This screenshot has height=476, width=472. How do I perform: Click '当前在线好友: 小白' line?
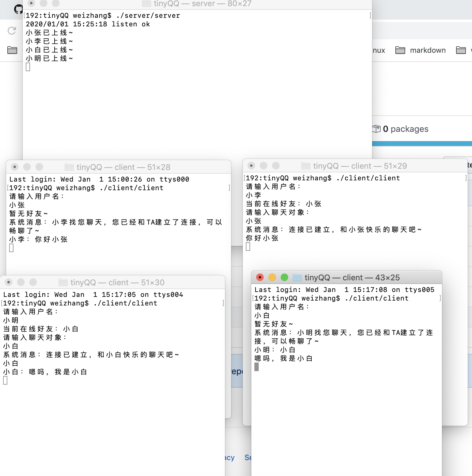(x=41, y=329)
